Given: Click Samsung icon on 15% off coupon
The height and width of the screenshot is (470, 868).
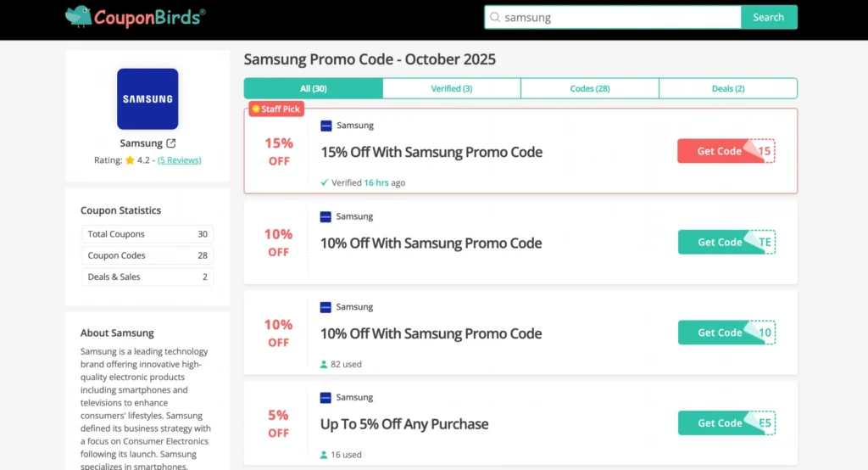Looking at the screenshot, I should pyautogui.click(x=326, y=126).
